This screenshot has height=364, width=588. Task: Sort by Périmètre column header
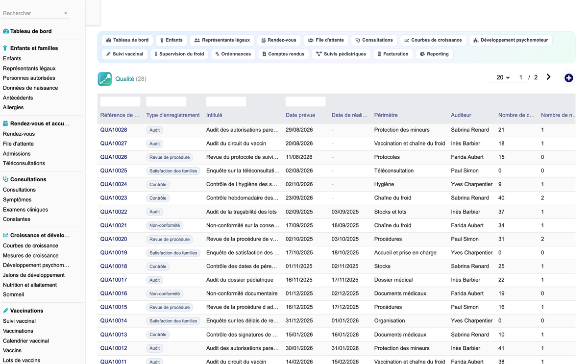click(x=386, y=115)
